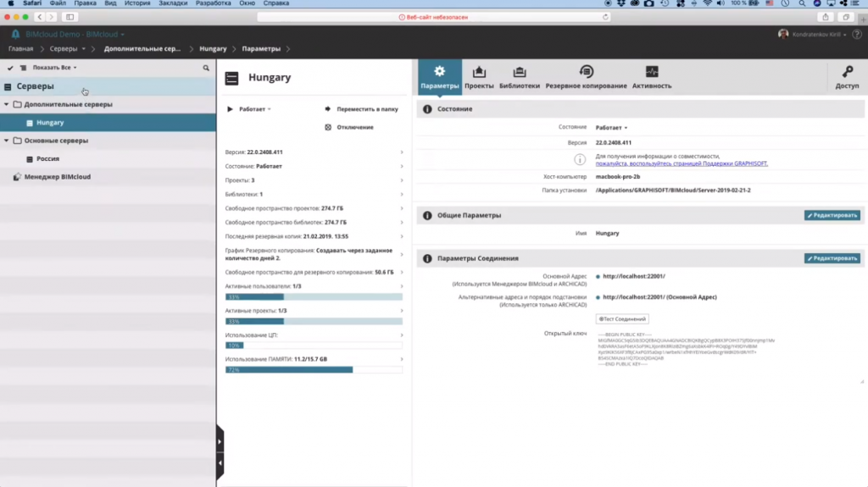
Task: Click the Тест Соединений button
Action: 622,319
